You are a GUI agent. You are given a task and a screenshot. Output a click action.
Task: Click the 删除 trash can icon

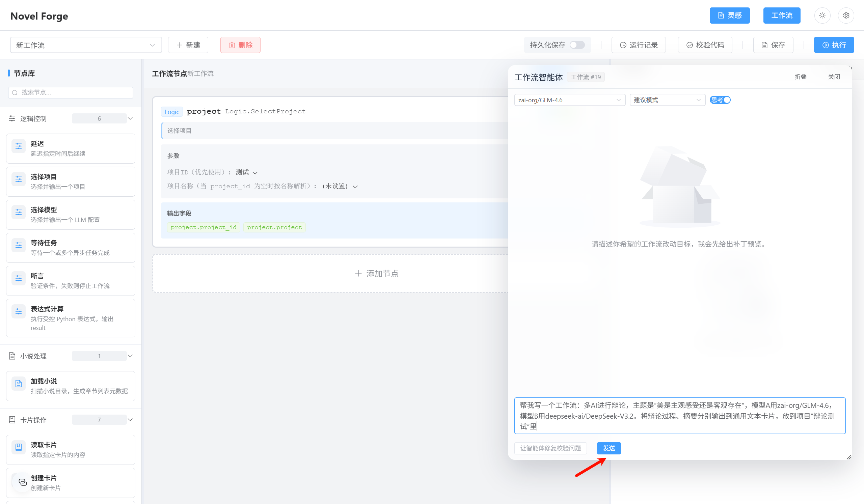coord(232,45)
